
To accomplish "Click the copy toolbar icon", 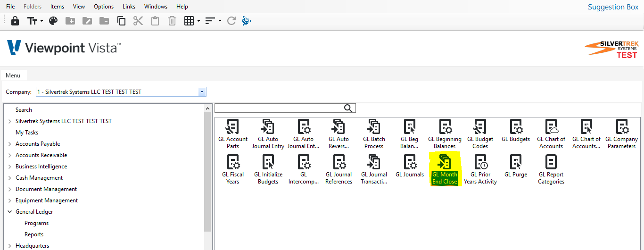I will point(121,21).
